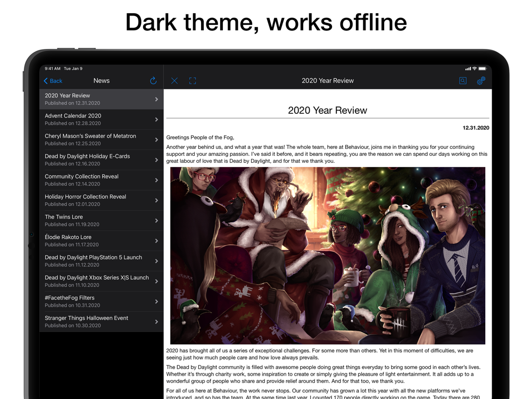Open Advent Calendar 2020 news item

click(102, 119)
